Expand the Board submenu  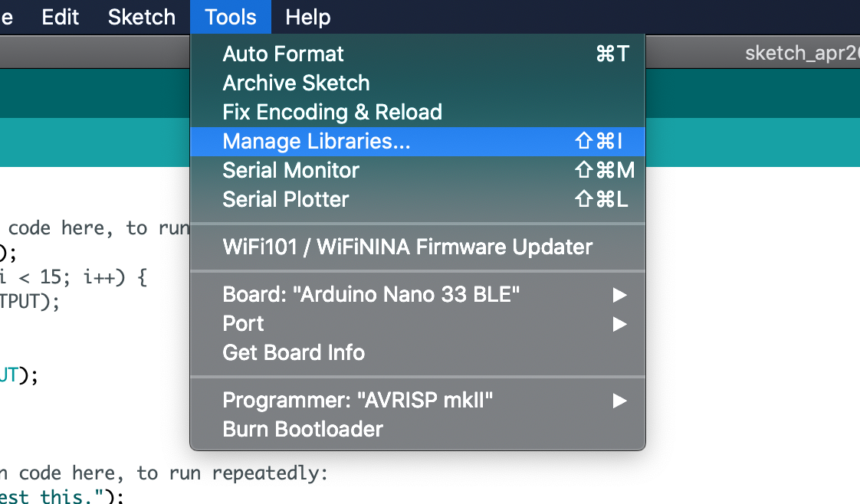[x=371, y=294]
